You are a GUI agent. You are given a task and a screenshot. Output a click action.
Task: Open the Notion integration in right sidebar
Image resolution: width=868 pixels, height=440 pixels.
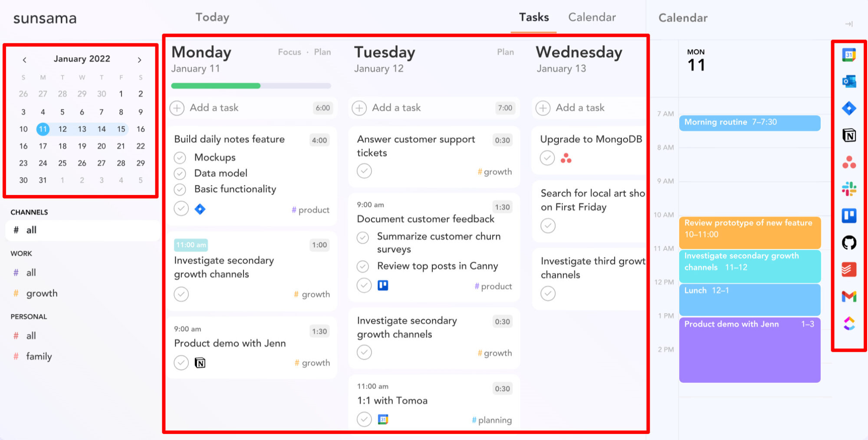850,135
